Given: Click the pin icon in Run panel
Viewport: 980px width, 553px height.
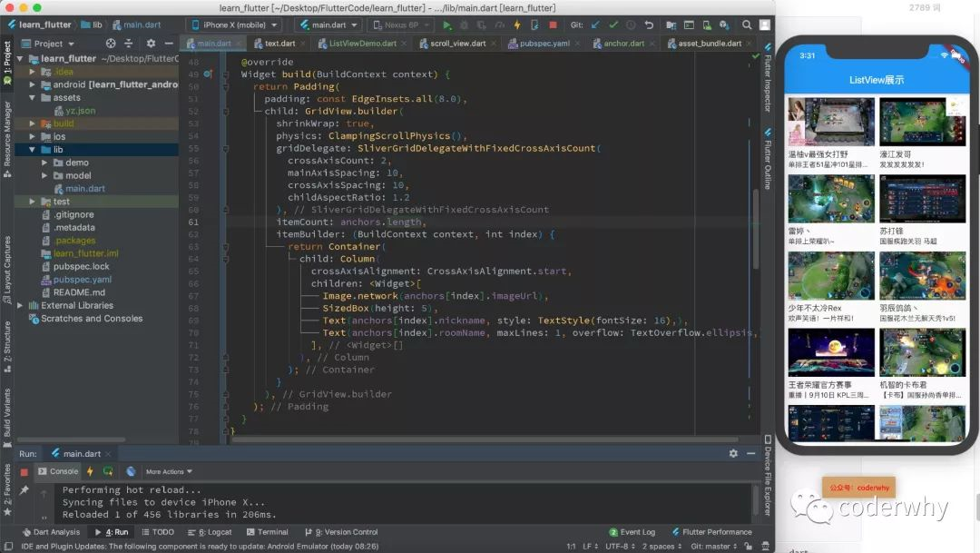Looking at the screenshot, I should [x=24, y=490].
